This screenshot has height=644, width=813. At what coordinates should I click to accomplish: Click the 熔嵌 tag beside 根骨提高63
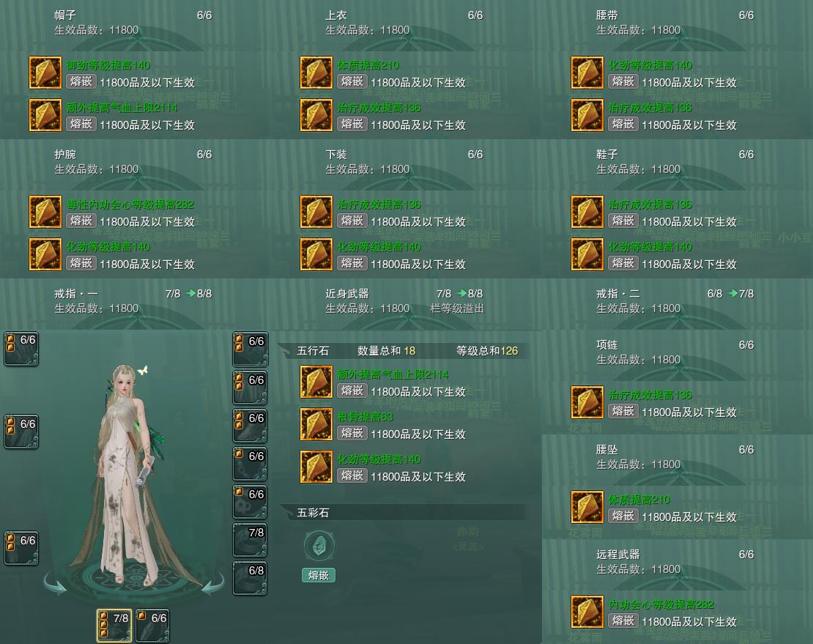[x=352, y=433]
